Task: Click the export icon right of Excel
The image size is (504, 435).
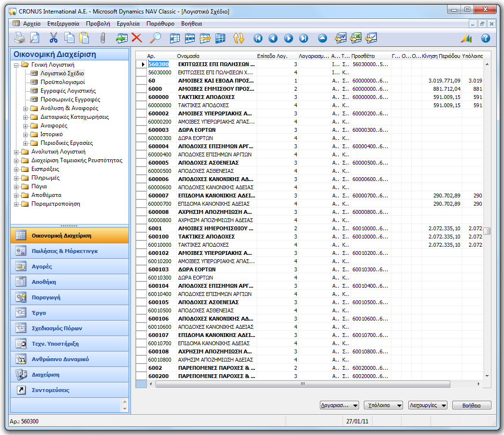Action: coord(371,38)
